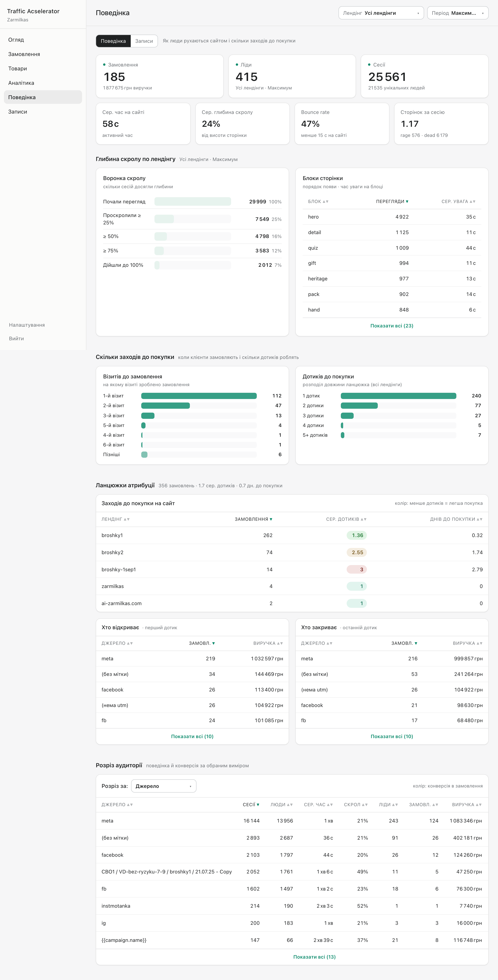Select the broshky-1sep1 landing row
498x980 pixels.
point(292,570)
